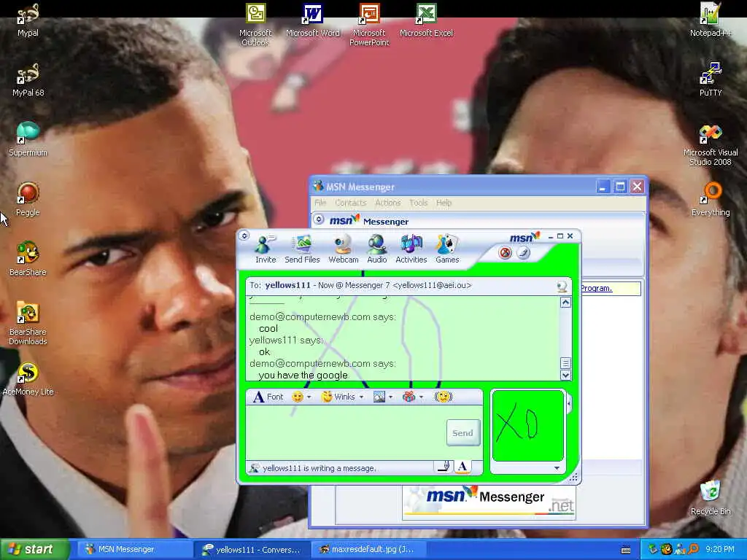Screen dimensions: 747x560
Task: Click the chat scrollbar down arrow
Action: point(565,376)
